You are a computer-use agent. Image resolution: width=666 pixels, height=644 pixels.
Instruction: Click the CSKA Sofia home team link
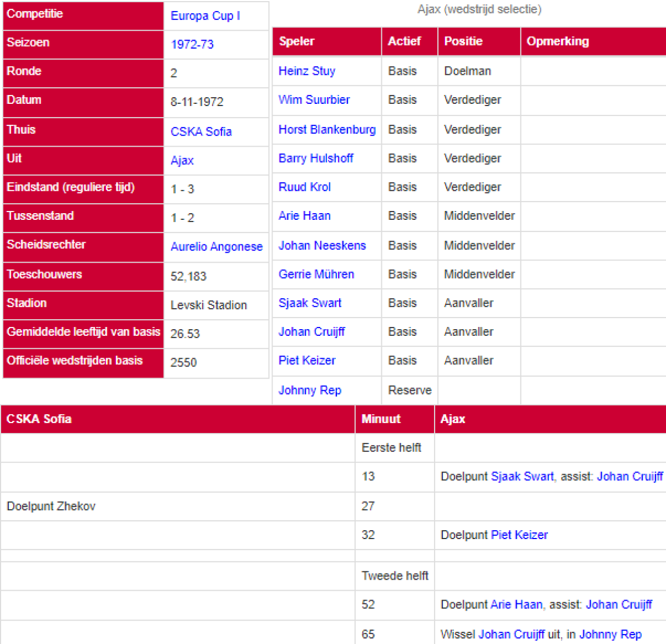pos(201,132)
